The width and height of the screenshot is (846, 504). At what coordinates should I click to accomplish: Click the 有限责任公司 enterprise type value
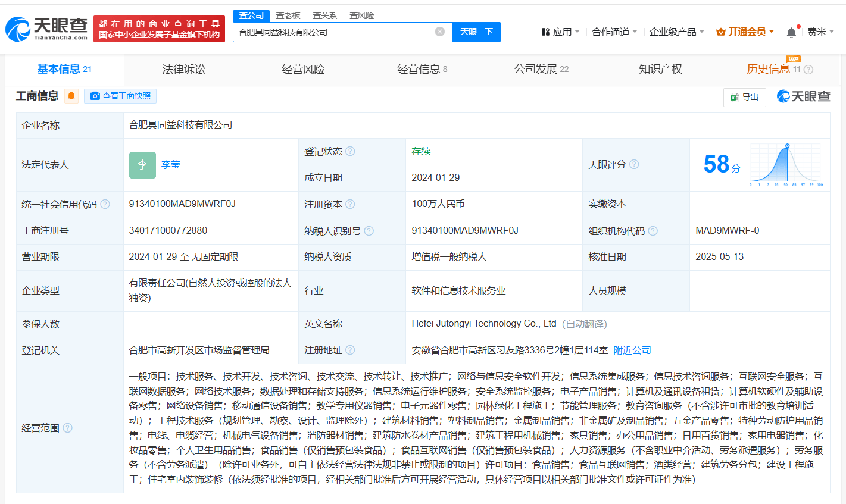point(210,290)
